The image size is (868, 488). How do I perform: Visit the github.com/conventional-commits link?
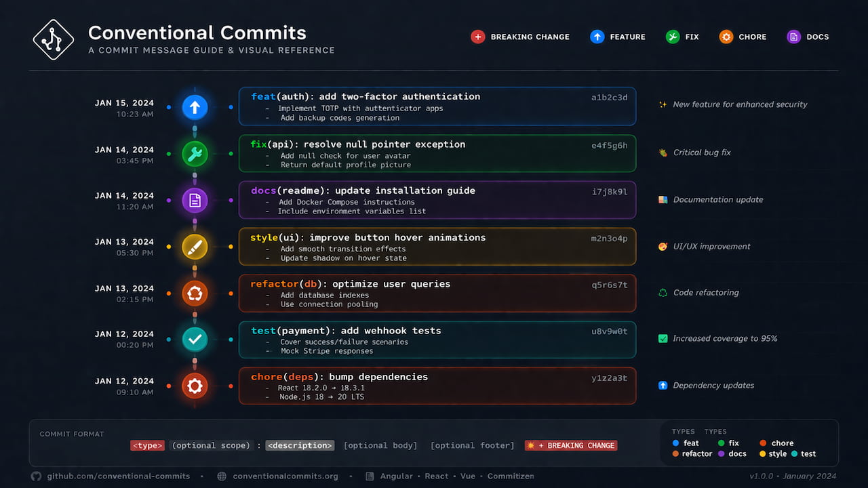point(117,476)
